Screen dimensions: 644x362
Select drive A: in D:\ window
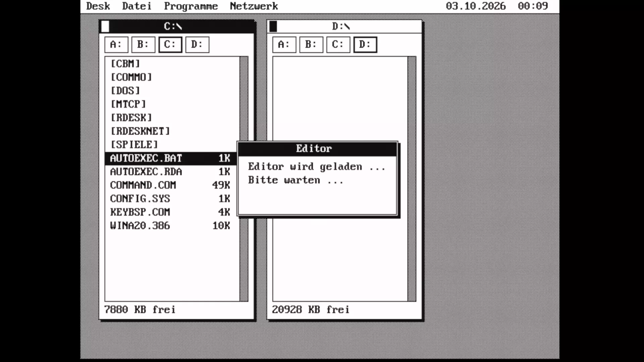(284, 45)
